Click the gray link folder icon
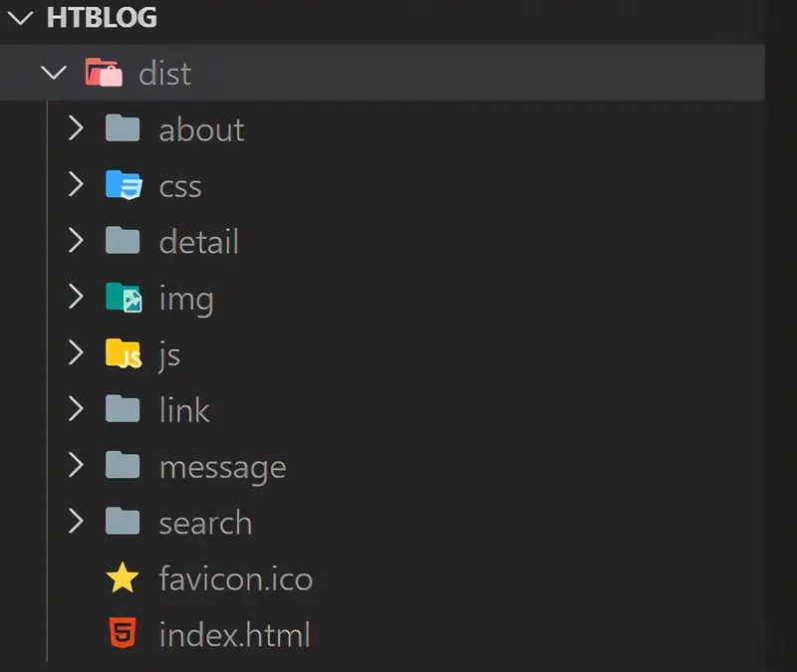This screenshot has width=797, height=672. [123, 409]
